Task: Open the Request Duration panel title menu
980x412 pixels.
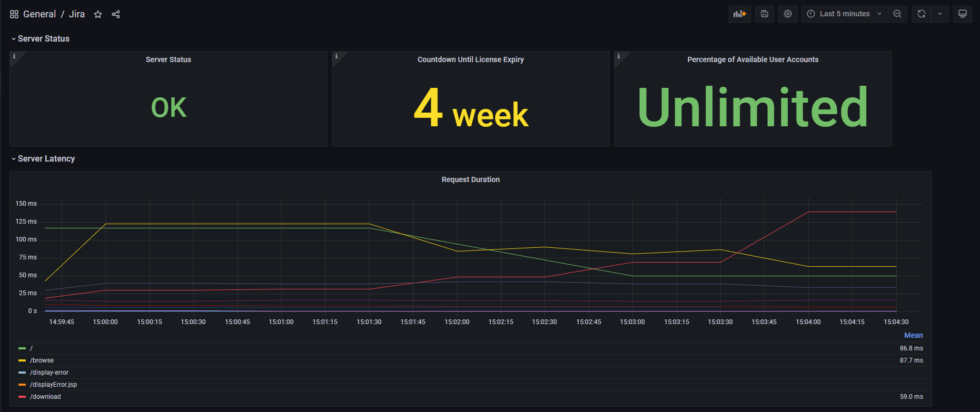Action: (470, 180)
